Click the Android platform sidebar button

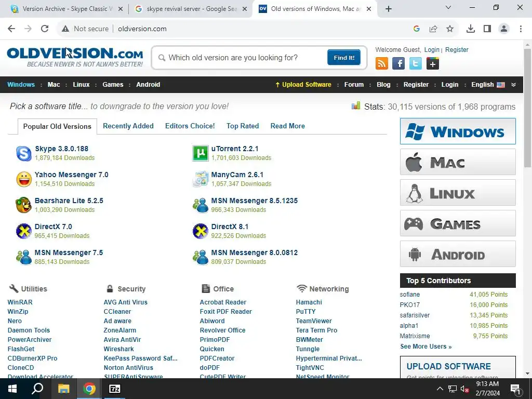(458, 254)
